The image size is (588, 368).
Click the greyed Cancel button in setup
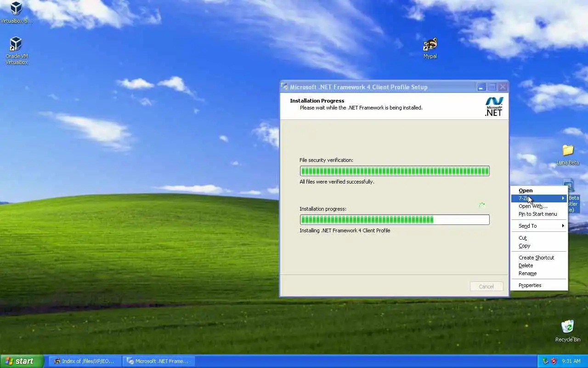[x=486, y=287]
